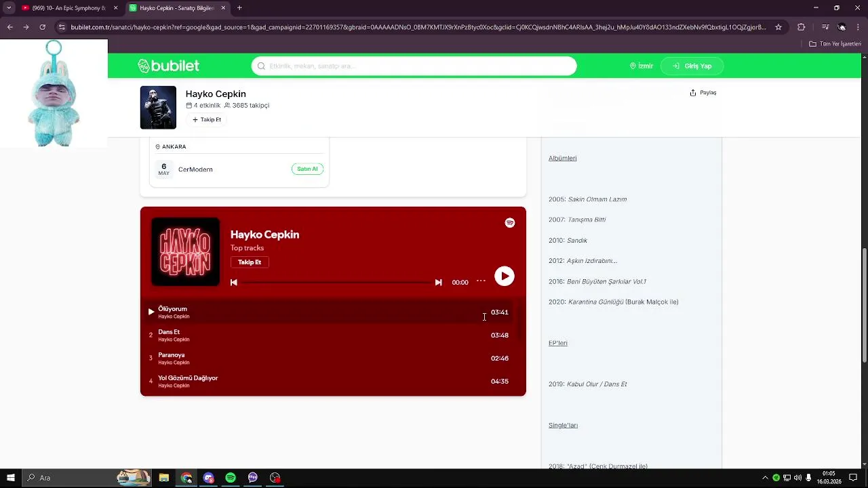Click album entry 2012: Aşkın İzdırabını
This screenshot has height=488, width=868.
coord(583,261)
